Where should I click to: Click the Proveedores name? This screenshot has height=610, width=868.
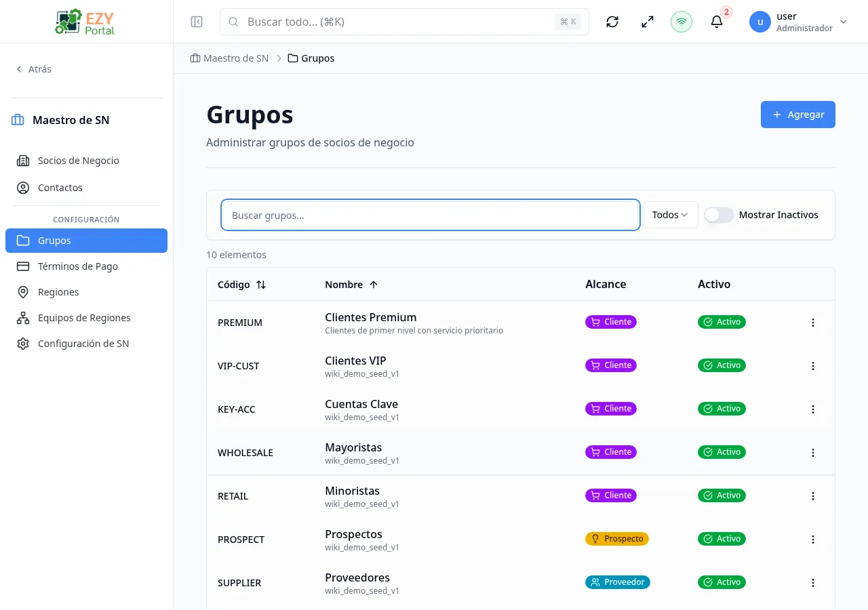click(x=357, y=577)
